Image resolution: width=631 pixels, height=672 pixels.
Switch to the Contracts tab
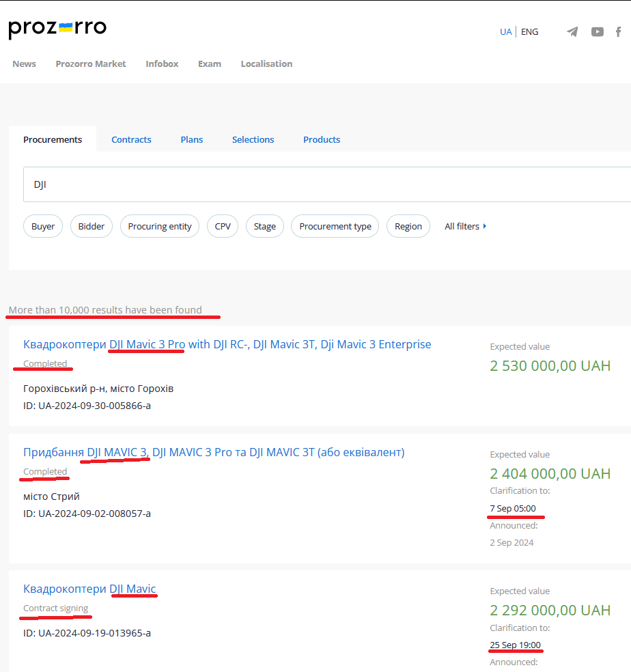[131, 139]
